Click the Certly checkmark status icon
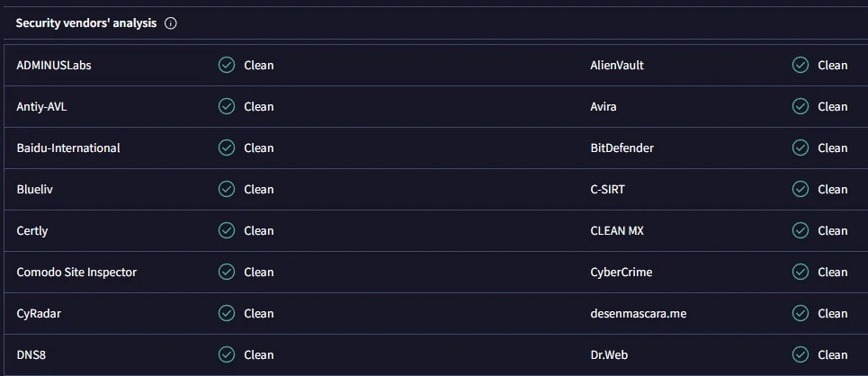868x376 pixels. tap(227, 230)
